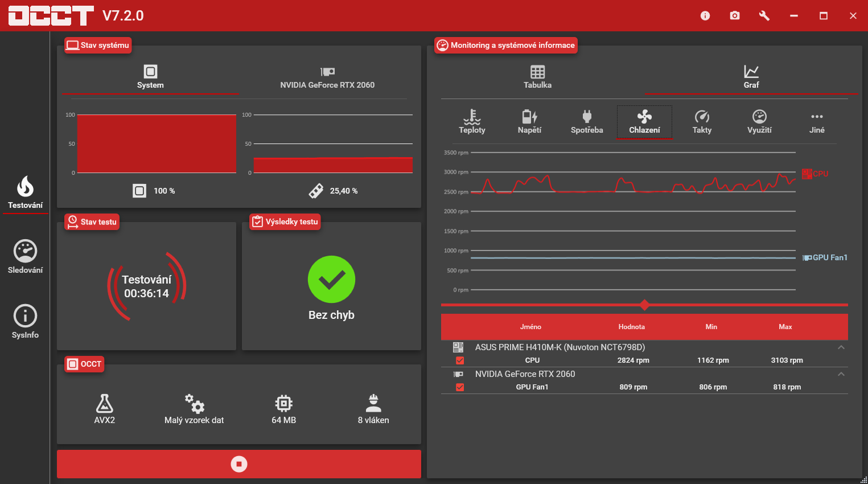Uncheck the CPU fan checkbox
This screenshot has height=484, width=868.
460,360
